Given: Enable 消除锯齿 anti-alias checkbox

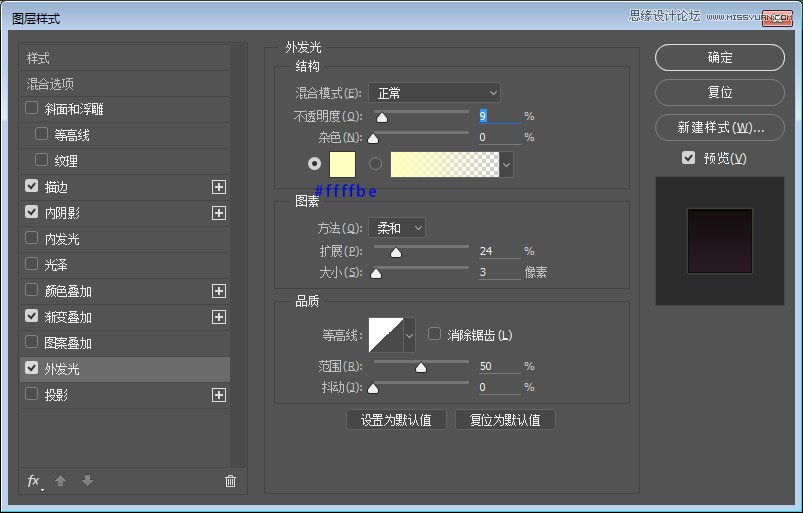Looking at the screenshot, I should tap(434, 335).
